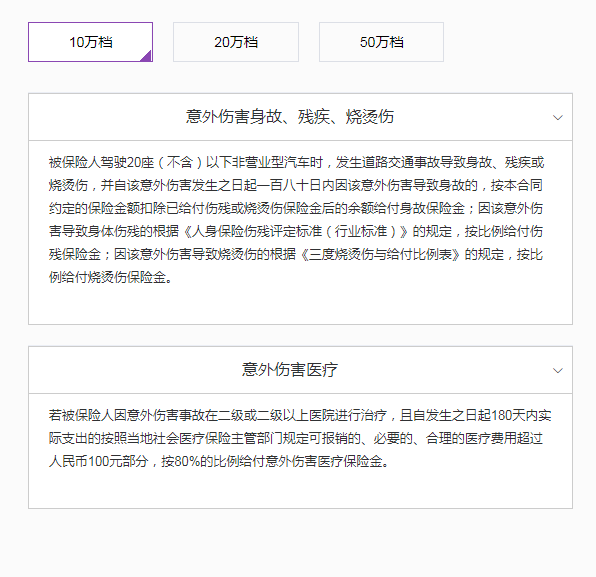Click the text 《人身保险伤残评定标准（行业标准）》
The image size is (596, 577).
click(x=295, y=231)
